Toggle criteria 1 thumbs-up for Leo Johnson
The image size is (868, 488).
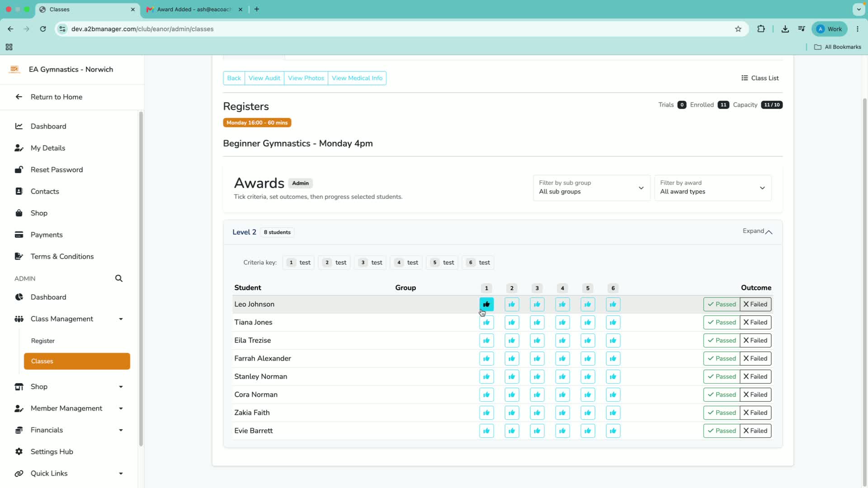(x=486, y=304)
